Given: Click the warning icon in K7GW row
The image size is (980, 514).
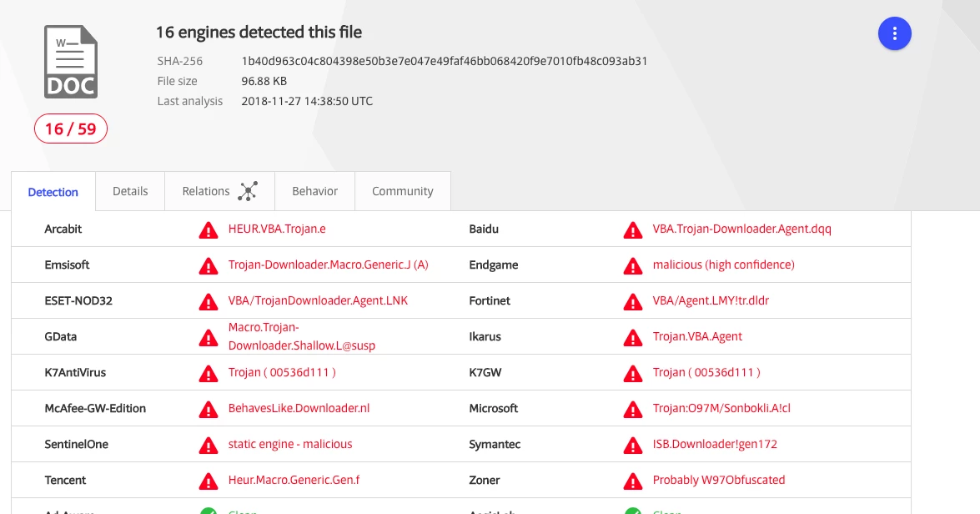Looking at the screenshot, I should 632,373.
